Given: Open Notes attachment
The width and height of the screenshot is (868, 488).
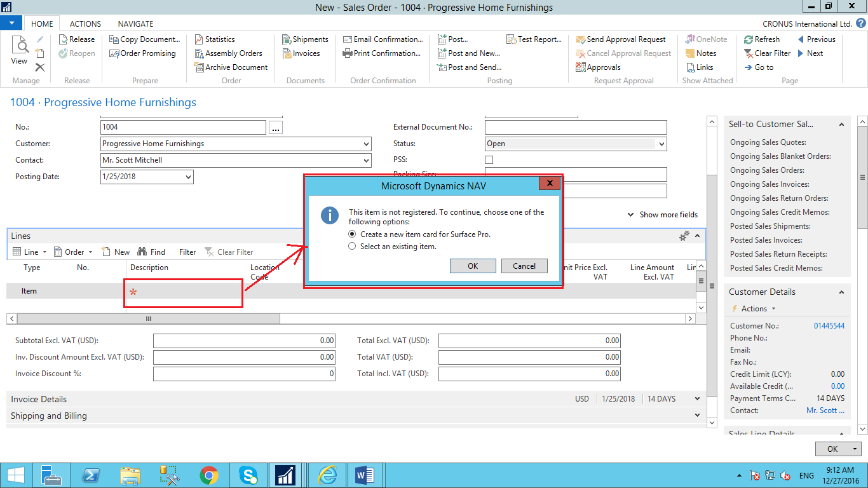Looking at the screenshot, I should click(701, 53).
